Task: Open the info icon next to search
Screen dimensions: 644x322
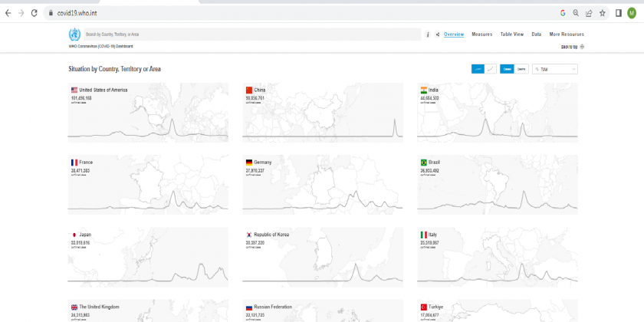Action: coord(428,34)
